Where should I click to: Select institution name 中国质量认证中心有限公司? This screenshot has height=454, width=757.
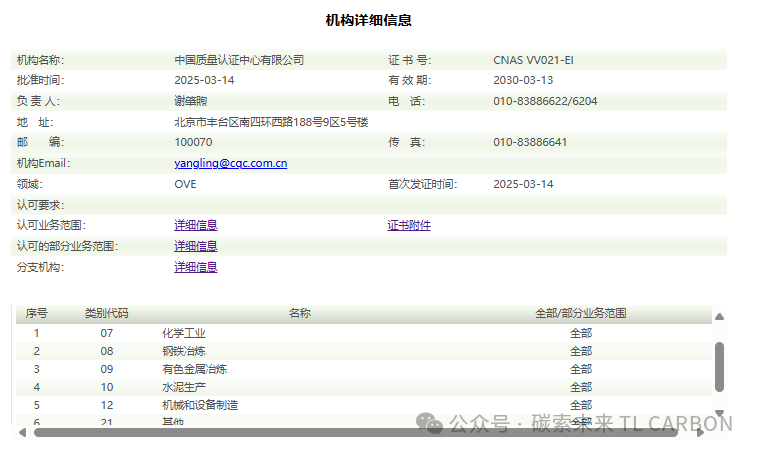(x=239, y=60)
